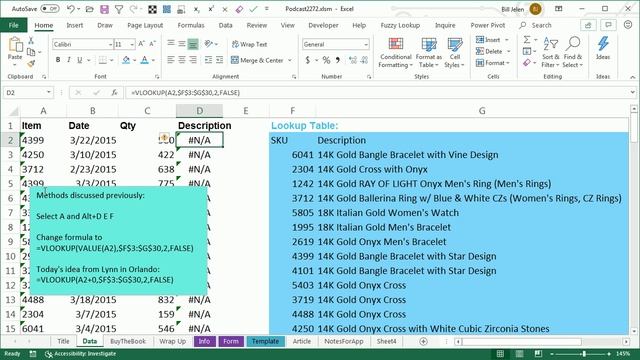Click Accessibility: Investigate in status bar
This screenshot has height=360, width=640.
[81, 353]
